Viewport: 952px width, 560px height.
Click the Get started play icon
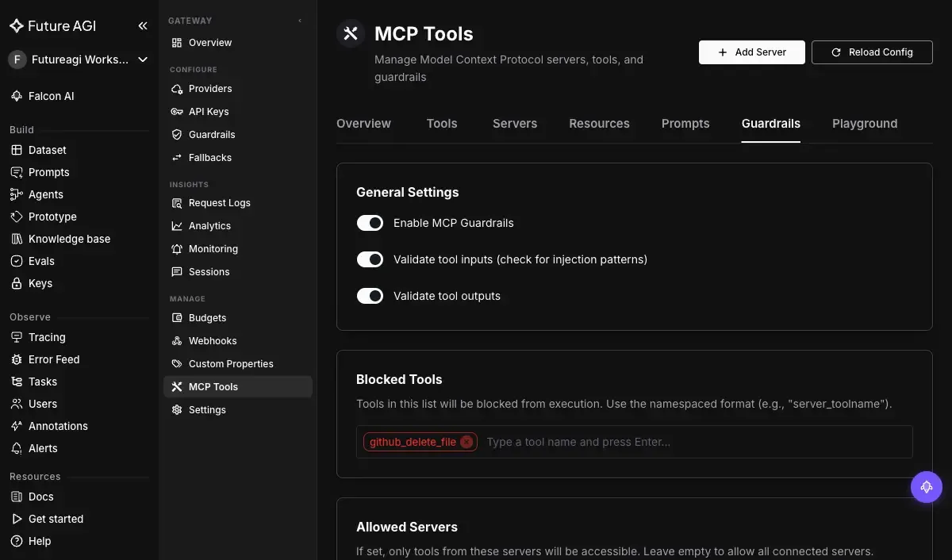tap(17, 519)
